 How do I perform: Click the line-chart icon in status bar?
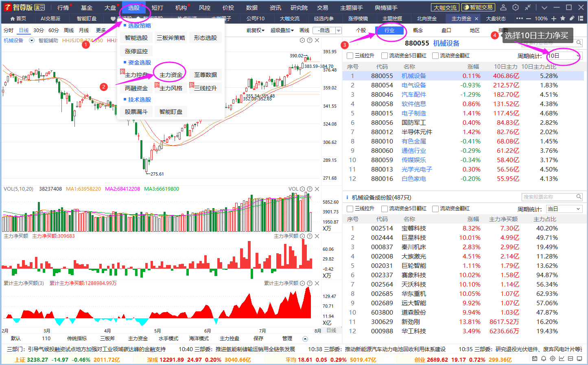(x=562, y=358)
